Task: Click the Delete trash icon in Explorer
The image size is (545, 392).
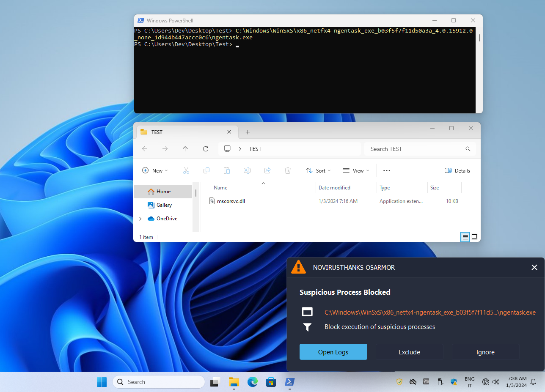Action: point(288,170)
